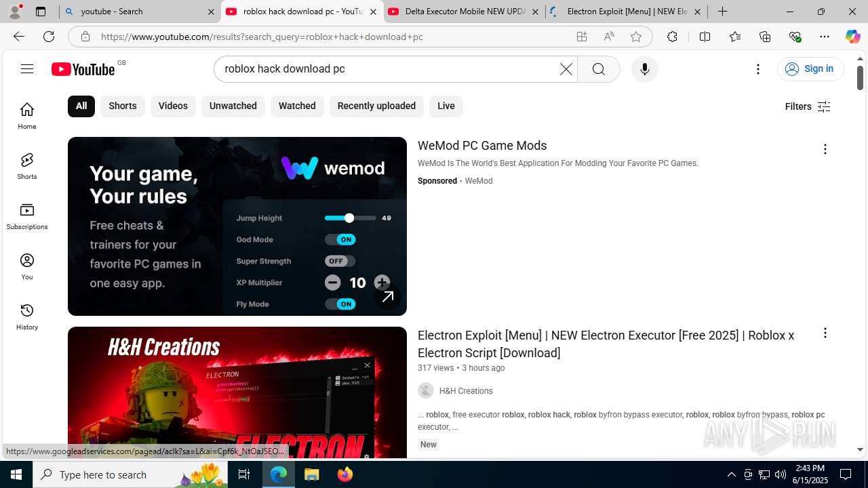Click the H&H Creations channel avatar
Viewport: 868px width, 488px height.
pos(426,390)
